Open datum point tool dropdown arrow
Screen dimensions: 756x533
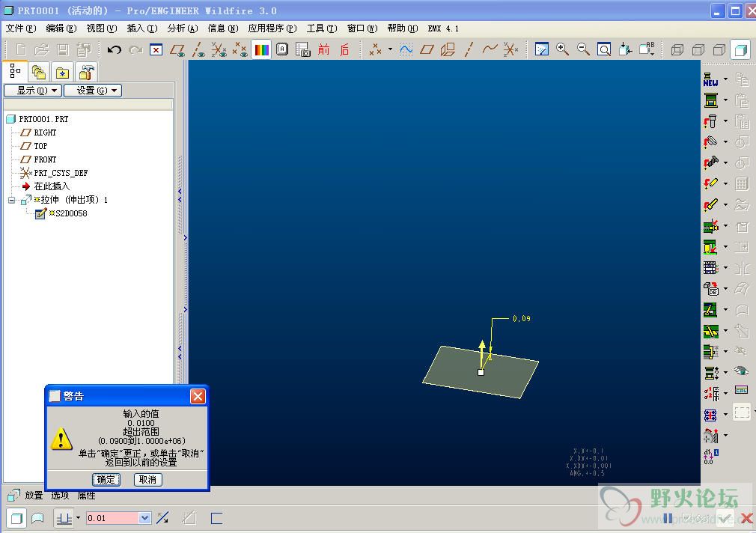390,49
